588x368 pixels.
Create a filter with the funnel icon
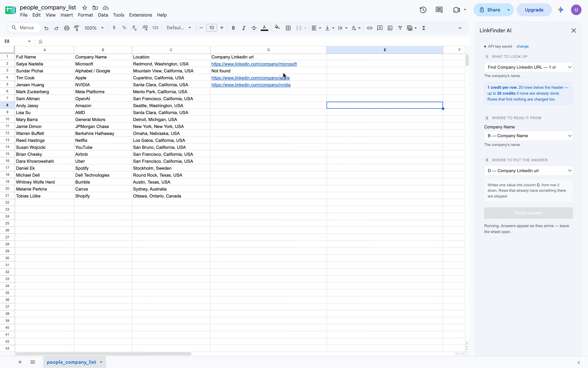[400, 28]
